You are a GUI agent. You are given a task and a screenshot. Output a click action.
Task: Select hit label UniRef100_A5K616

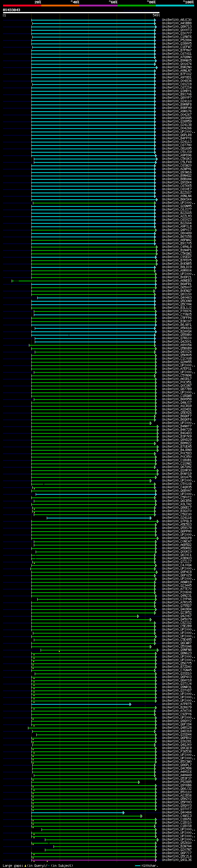point(177,328)
